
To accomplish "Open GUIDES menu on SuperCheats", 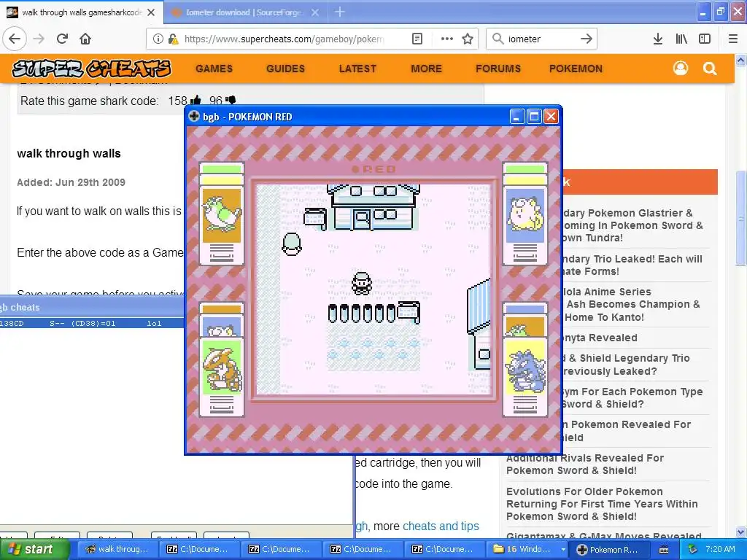I will 285,69.
